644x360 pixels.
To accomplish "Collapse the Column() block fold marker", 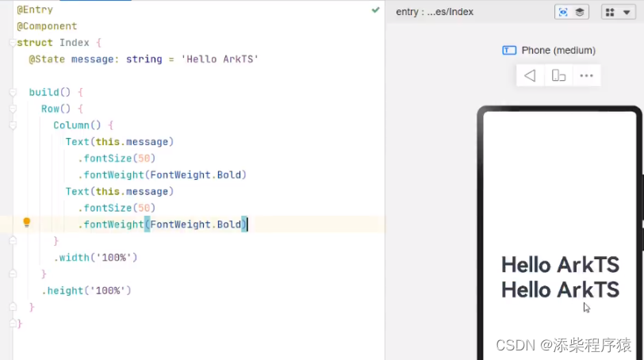I will (x=13, y=125).
